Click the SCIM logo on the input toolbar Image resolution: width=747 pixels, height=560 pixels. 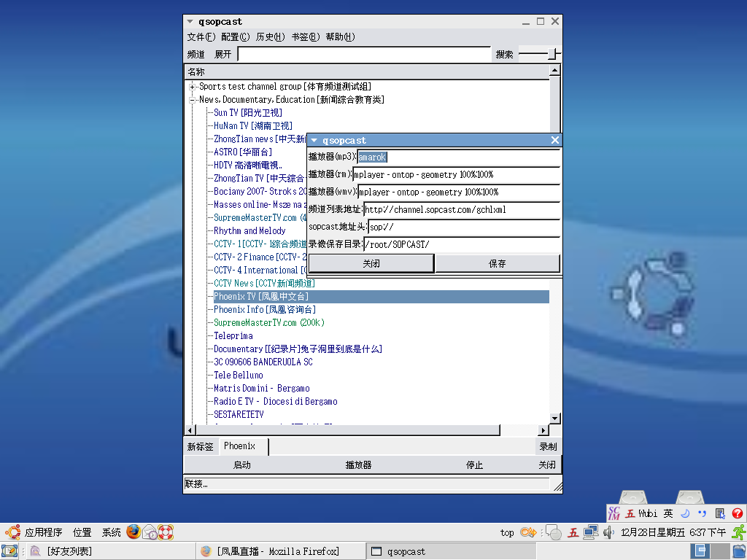[x=614, y=513]
